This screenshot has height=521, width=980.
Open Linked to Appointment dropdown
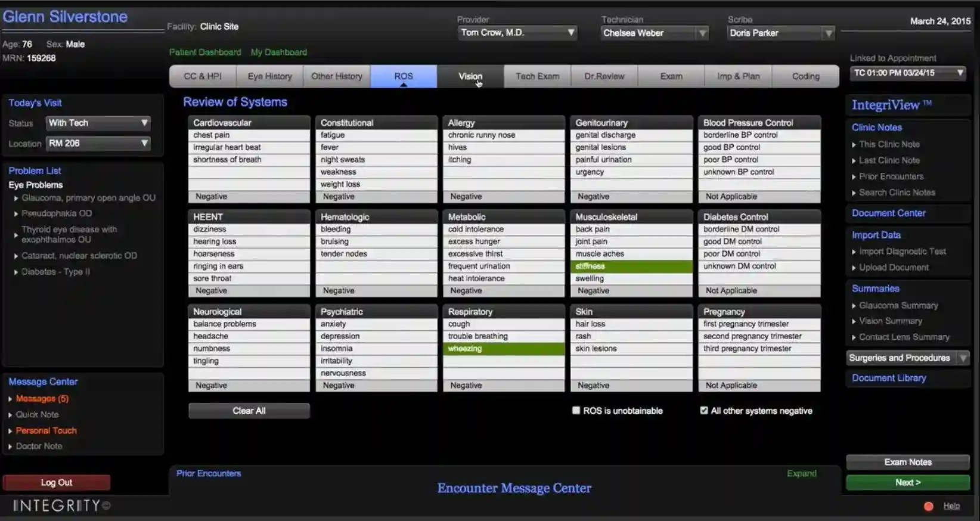pos(908,73)
